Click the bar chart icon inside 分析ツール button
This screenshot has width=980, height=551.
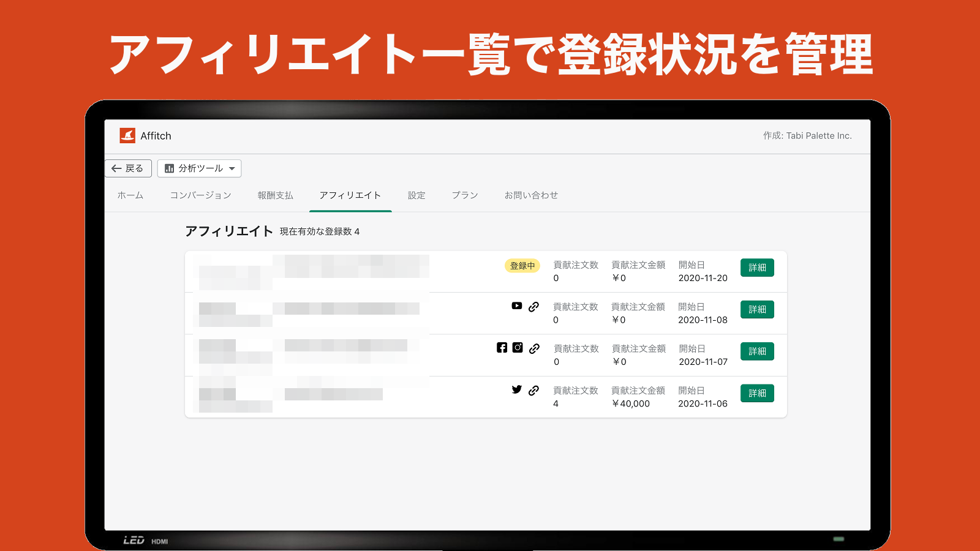click(170, 168)
